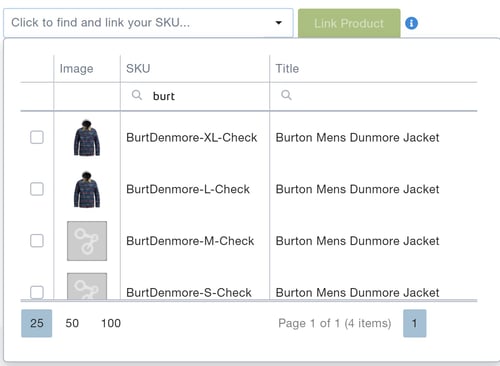500x366 pixels.
Task: Tick the BurtDenmore-M-Check row checkbox
Action: click(x=37, y=241)
